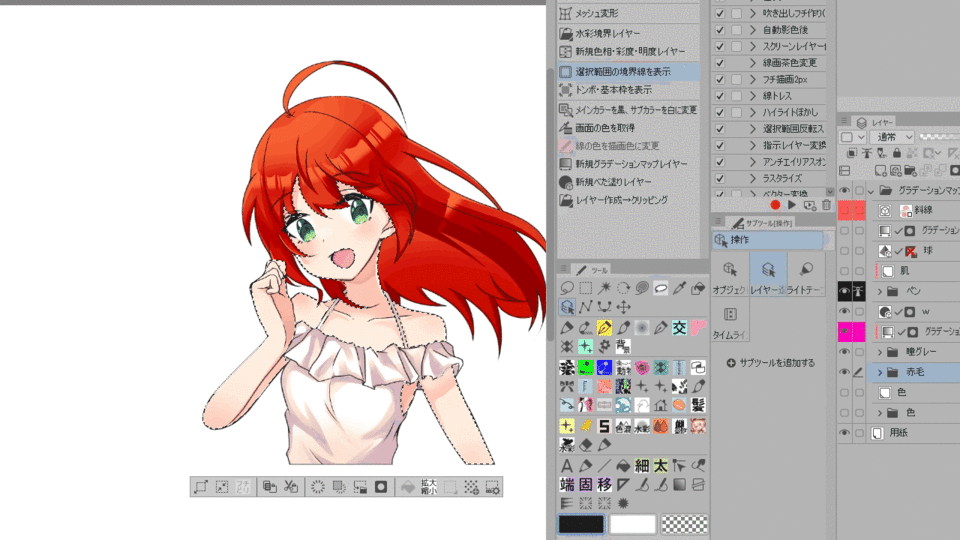The image size is (960, 540).
Task: Click 新規べた塗りレイヤー in quick access
Action: [x=612, y=181]
